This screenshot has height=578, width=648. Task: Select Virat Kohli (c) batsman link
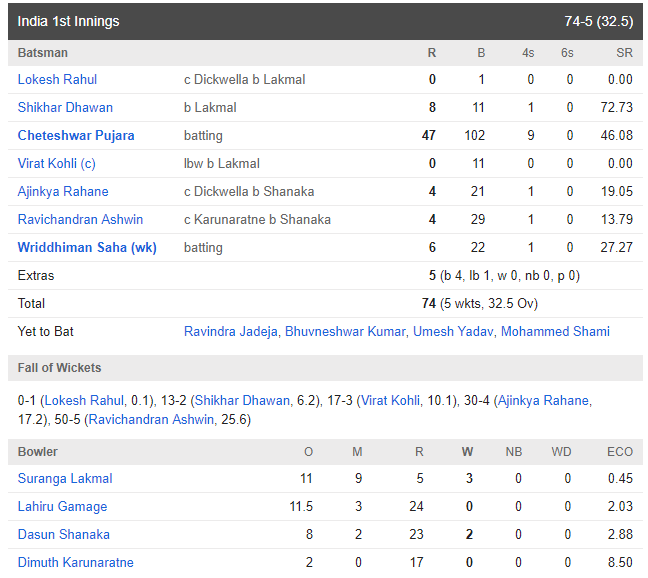(x=56, y=163)
